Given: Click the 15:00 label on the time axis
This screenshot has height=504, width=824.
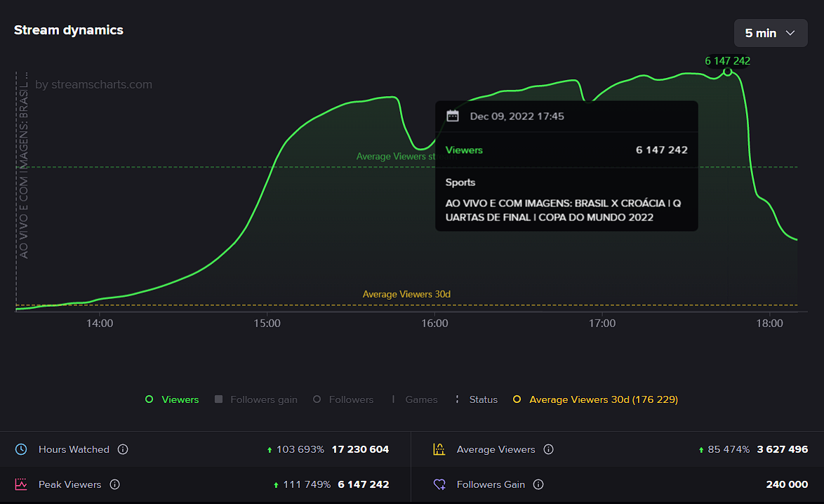Looking at the screenshot, I should 267,324.
